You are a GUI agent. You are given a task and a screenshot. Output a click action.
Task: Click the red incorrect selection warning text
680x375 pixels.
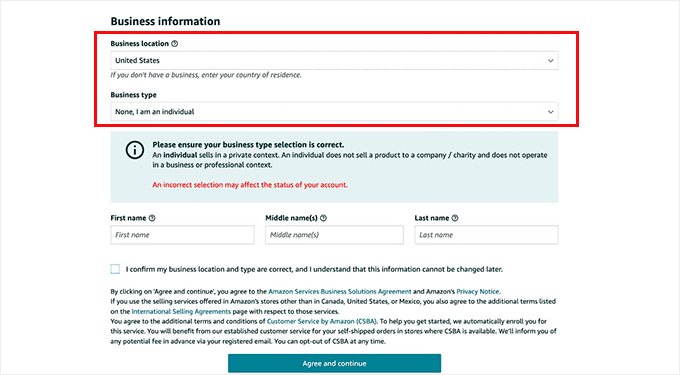click(250, 185)
